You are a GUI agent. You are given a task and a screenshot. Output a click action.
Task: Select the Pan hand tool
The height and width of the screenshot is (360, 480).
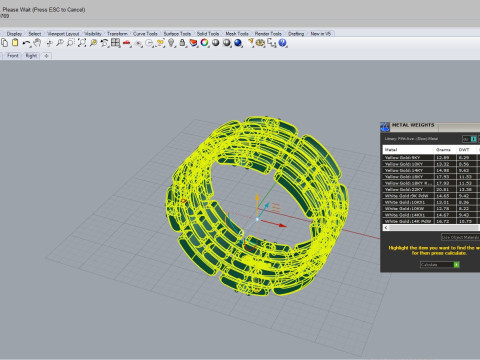[x=37, y=43]
